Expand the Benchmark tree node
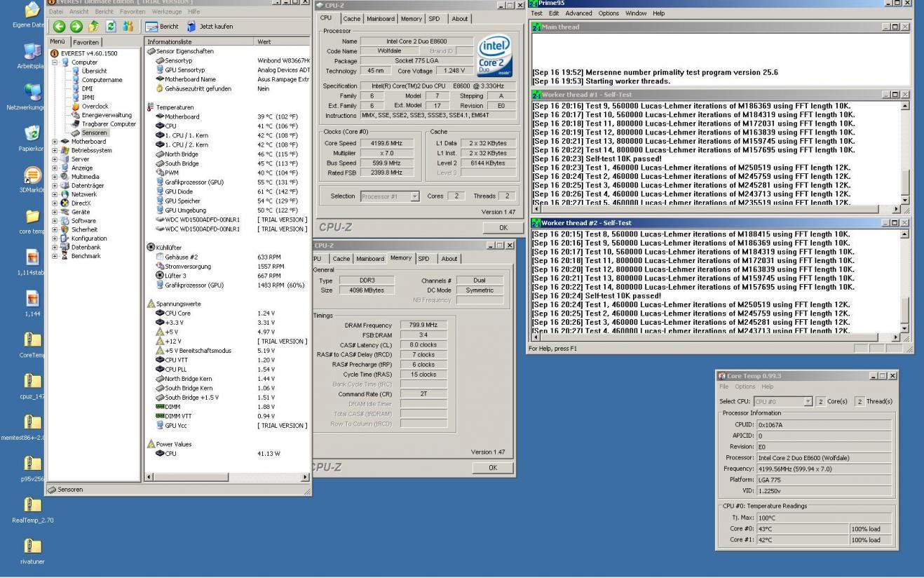 pyautogui.click(x=55, y=256)
